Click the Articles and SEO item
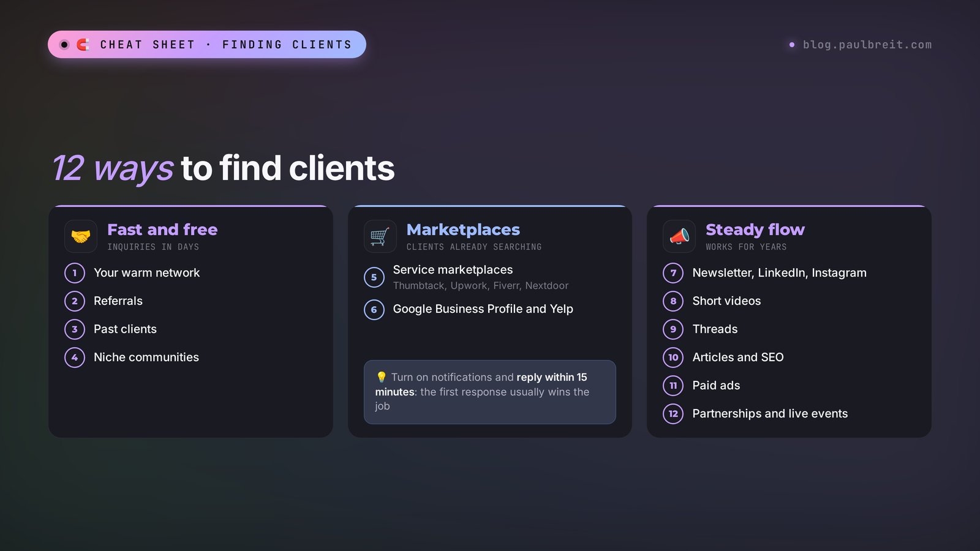 (738, 358)
